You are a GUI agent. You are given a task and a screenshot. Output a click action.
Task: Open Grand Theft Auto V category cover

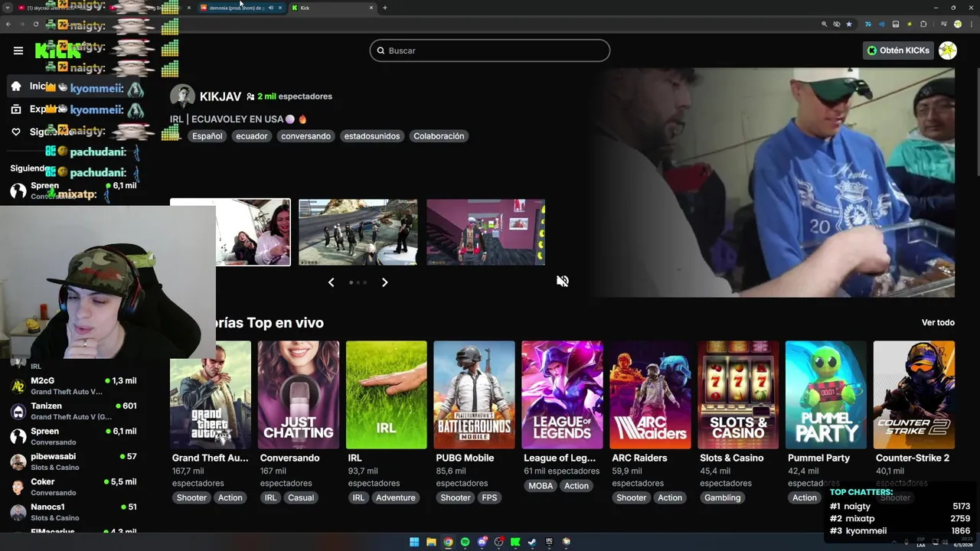pos(210,395)
